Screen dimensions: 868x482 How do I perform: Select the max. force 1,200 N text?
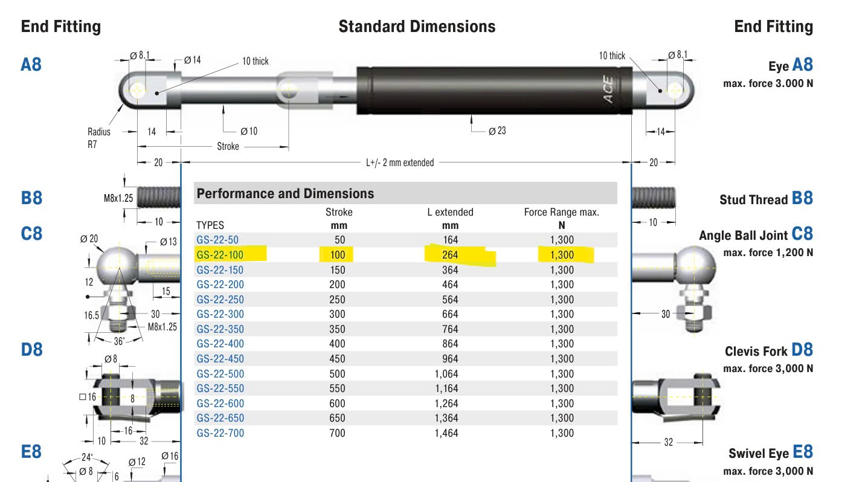pos(768,252)
